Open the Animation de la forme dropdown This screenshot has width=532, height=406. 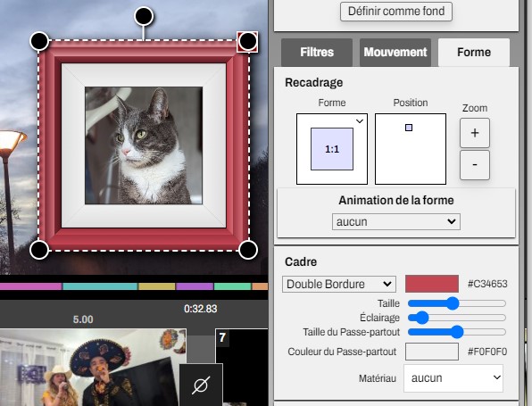[x=396, y=221]
